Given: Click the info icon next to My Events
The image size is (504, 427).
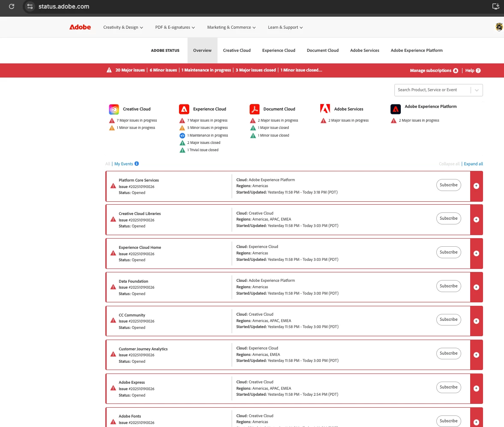Looking at the screenshot, I should pyautogui.click(x=137, y=164).
